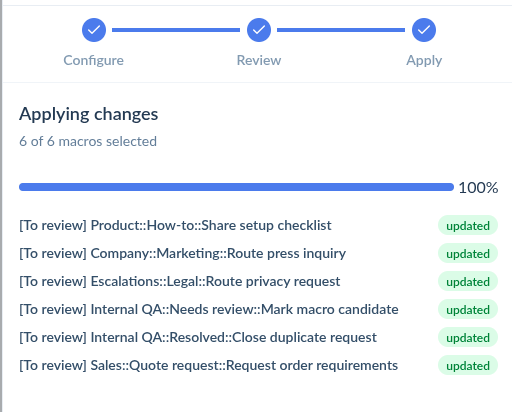Screen dimensions: 512x412
Task: Click the blue progress bar
Action: [236, 187]
